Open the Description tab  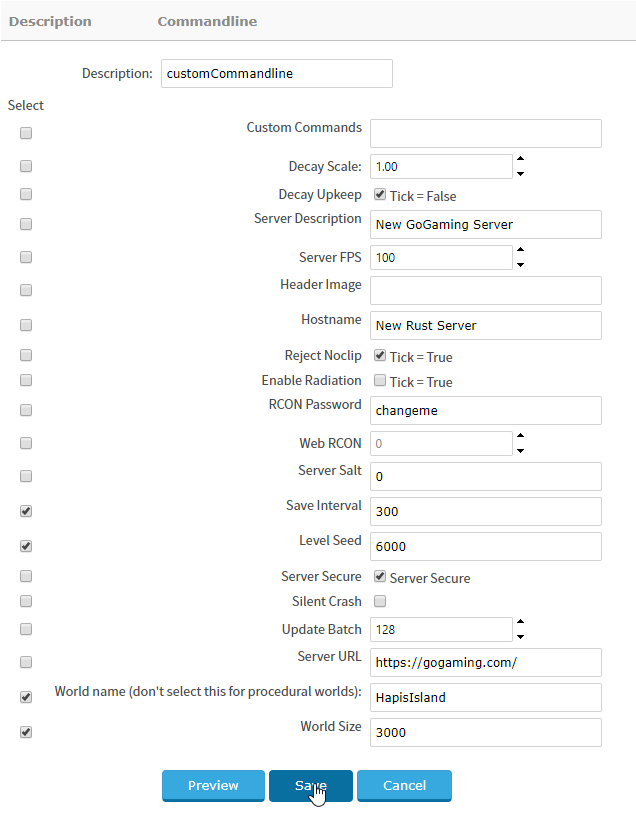tap(50, 21)
